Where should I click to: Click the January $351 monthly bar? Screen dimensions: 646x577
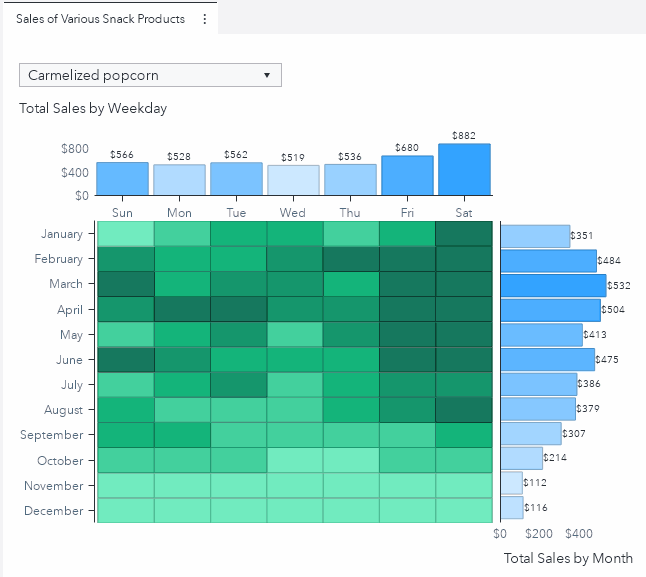(535, 236)
